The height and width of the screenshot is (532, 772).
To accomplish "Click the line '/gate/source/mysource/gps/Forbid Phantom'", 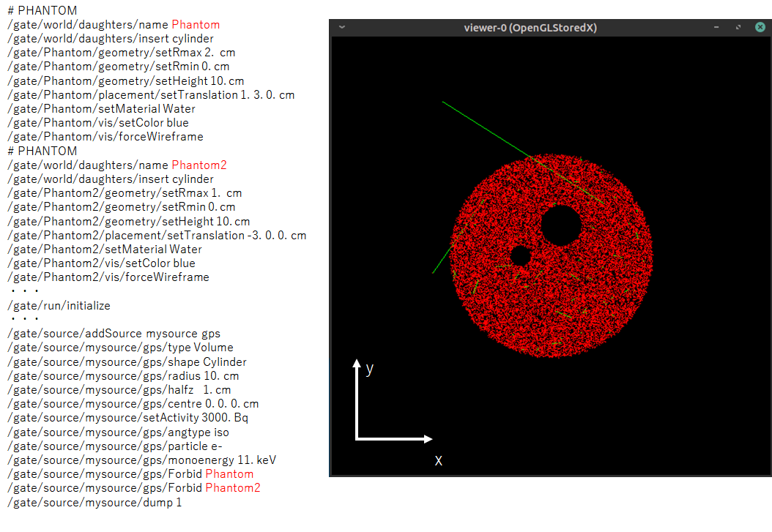I will 130,474.
